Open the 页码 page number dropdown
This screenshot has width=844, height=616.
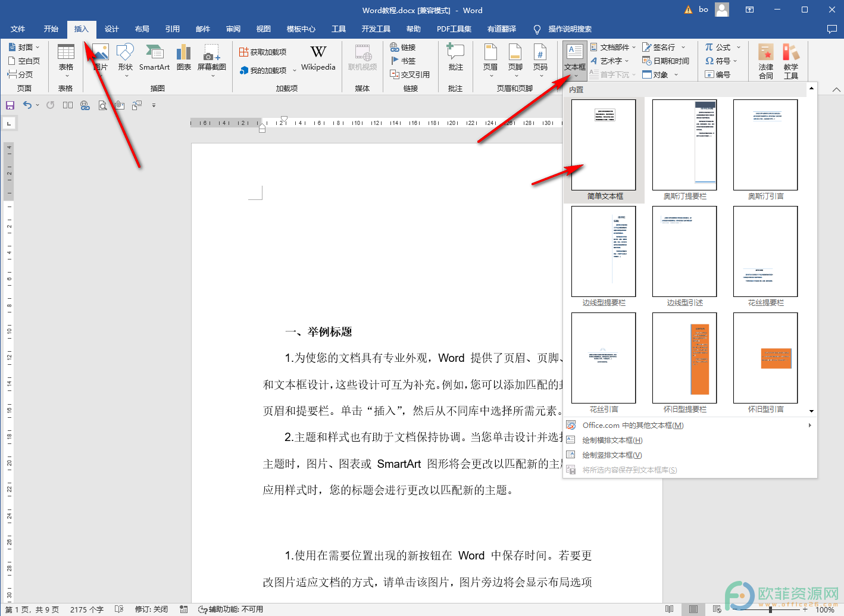540,61
